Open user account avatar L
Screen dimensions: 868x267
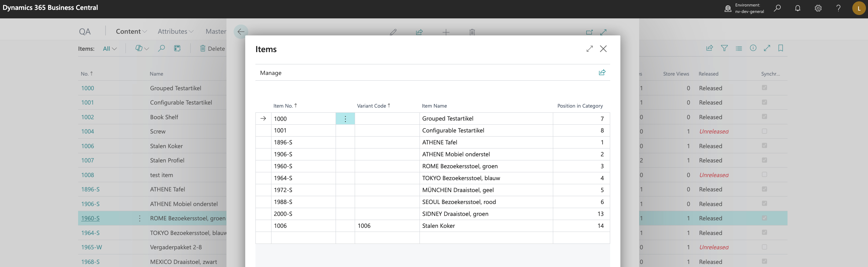click(859, 9)
